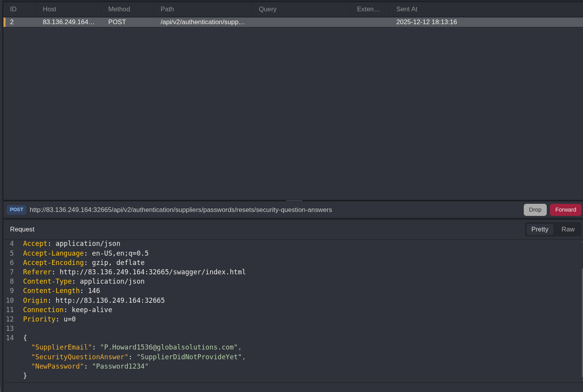The image size is (583, 392).
Task: Click the NewPassword value Password1234
Action: pyautogui.click(x=120, y=366)
